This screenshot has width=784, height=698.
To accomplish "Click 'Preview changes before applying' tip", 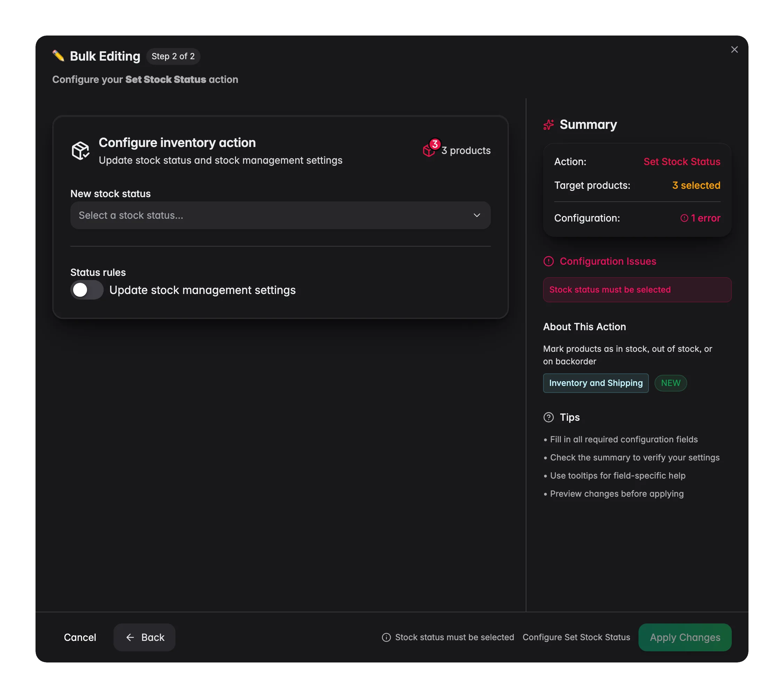I will coord(617,494).
